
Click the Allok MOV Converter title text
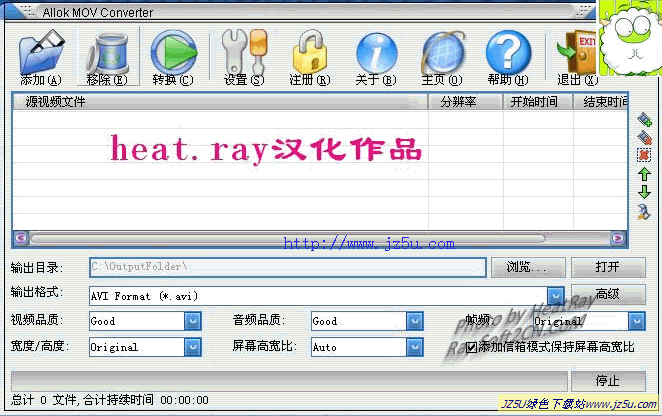(x=98, y=13)
